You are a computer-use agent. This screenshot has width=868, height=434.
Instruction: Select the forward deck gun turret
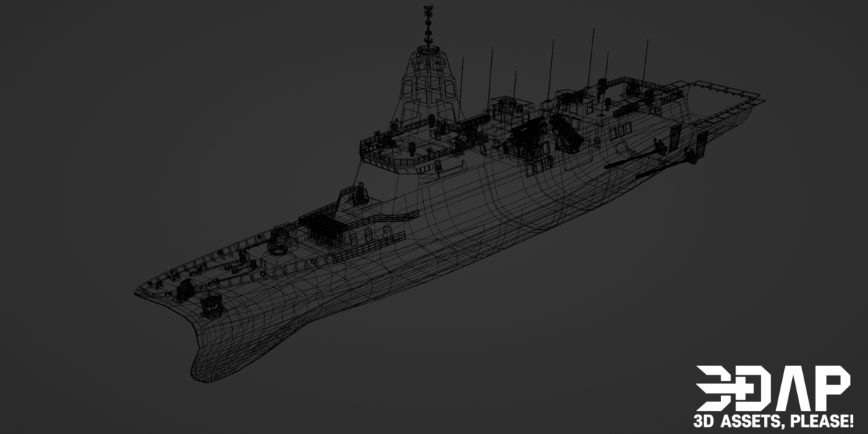coord(278,243)
